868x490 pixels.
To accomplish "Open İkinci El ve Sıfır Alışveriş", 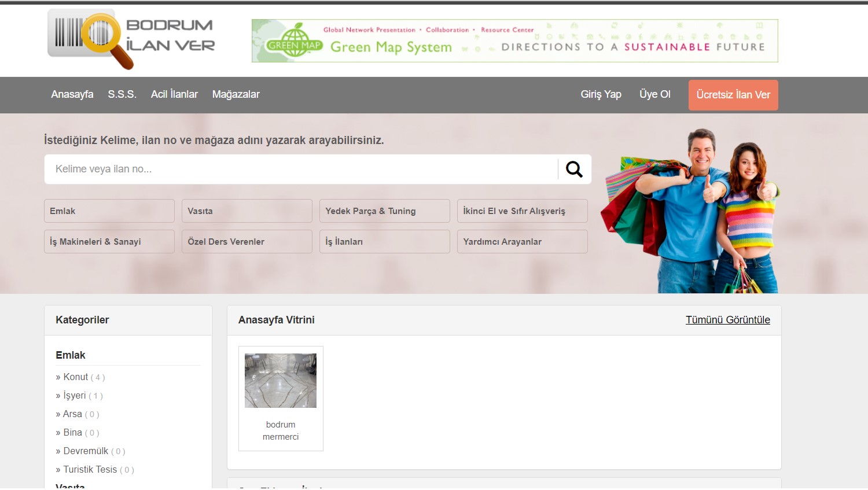I will (522, 211).
